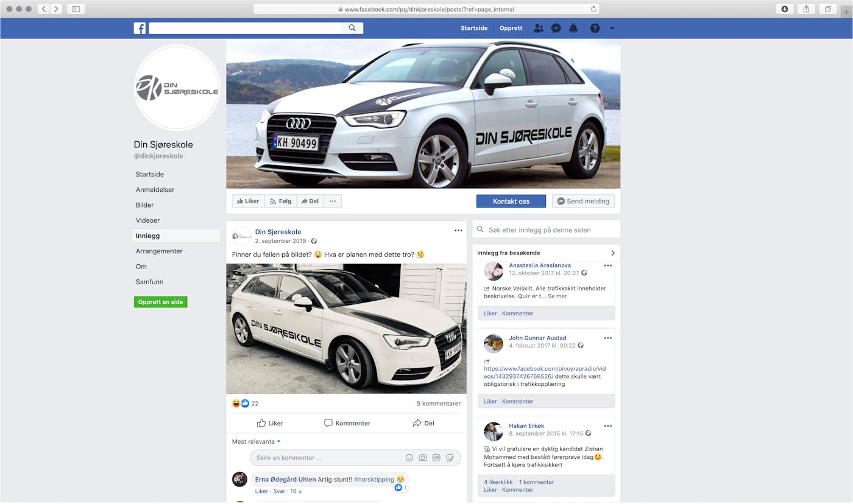Select Samfunn in the page sidebar

pos(149,282)
